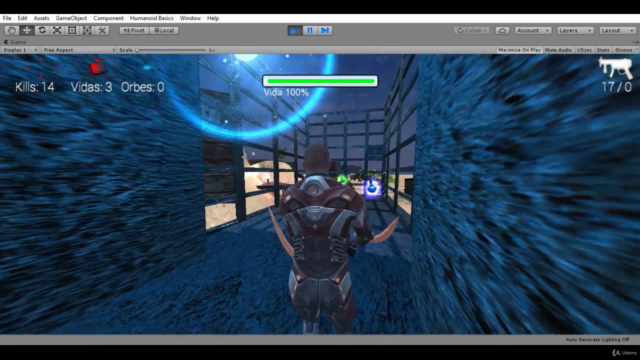Open the Collab dropdown
Screen dimensions: 640x360
click(x=472, y=31)
